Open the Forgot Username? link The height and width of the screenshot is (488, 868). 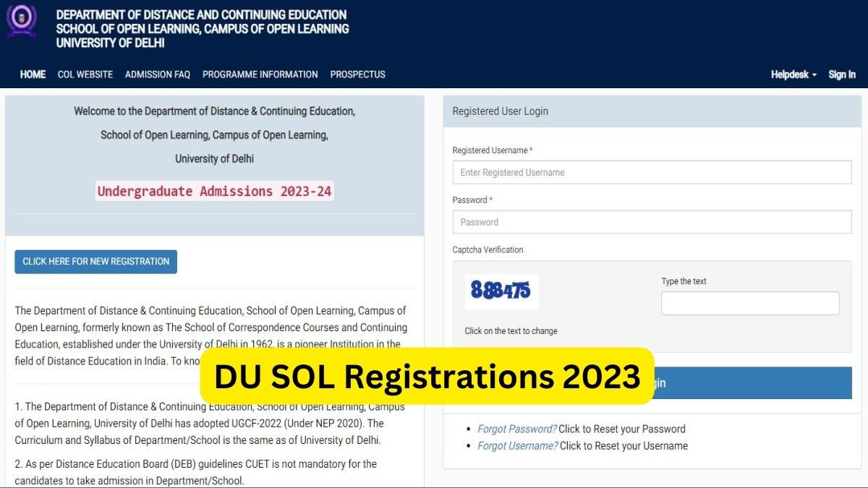pos(518,446)
